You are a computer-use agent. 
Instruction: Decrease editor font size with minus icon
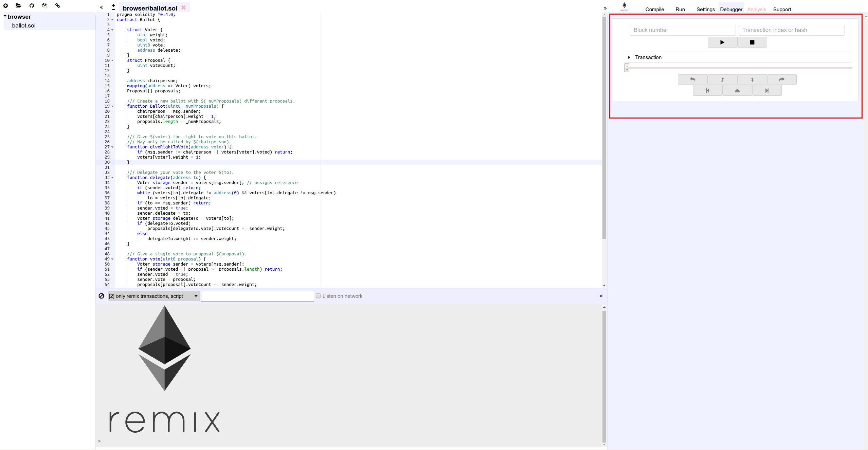tap(113, 9)
